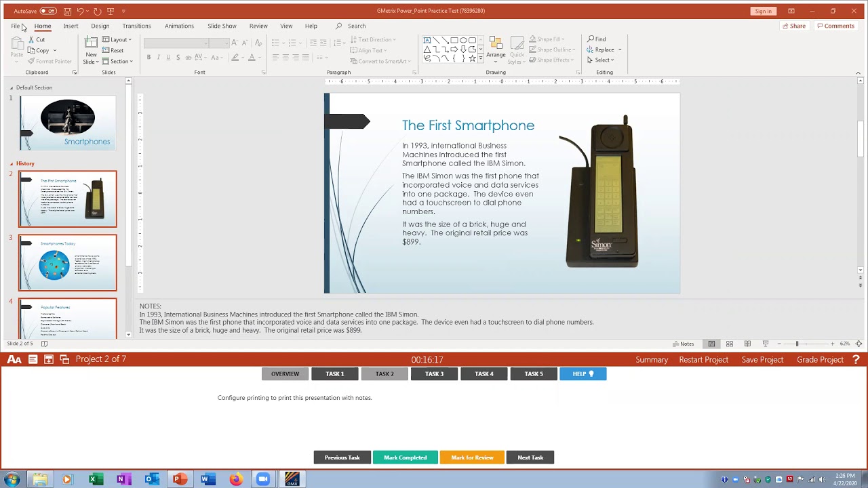
Task: Click the Comments button
Action: tap(835, 26)
